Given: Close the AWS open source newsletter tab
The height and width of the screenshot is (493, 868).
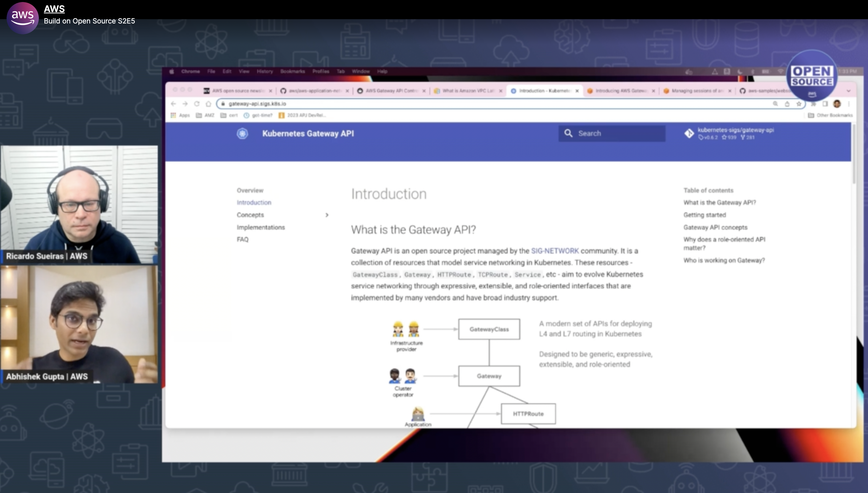Looking at the screenshot, I should click(x=270, y=91).
